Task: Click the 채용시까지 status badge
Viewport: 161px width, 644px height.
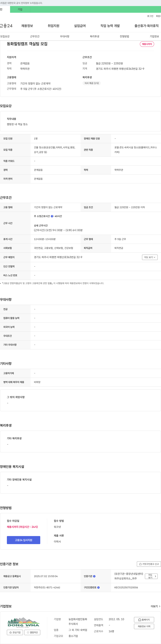Action: click(147, 44)
